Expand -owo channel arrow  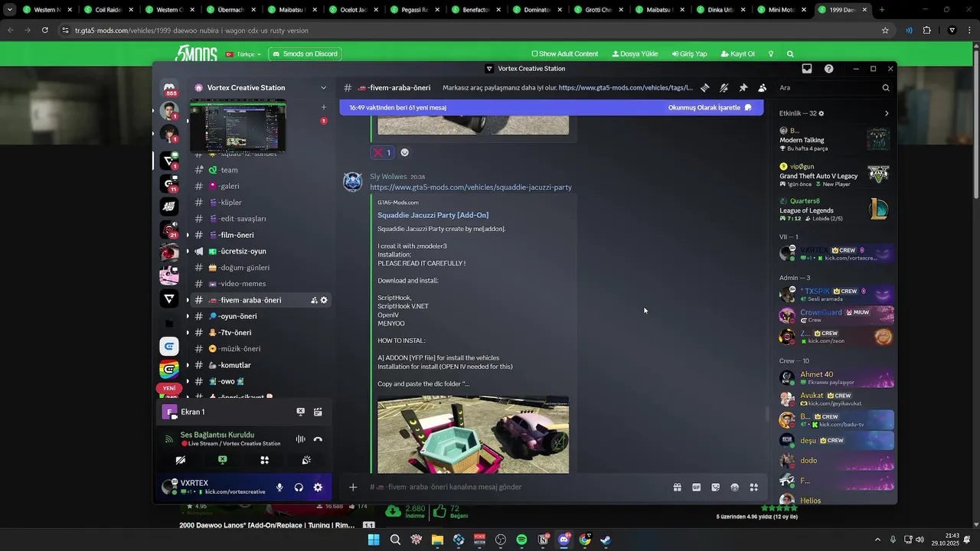(188, 381)
